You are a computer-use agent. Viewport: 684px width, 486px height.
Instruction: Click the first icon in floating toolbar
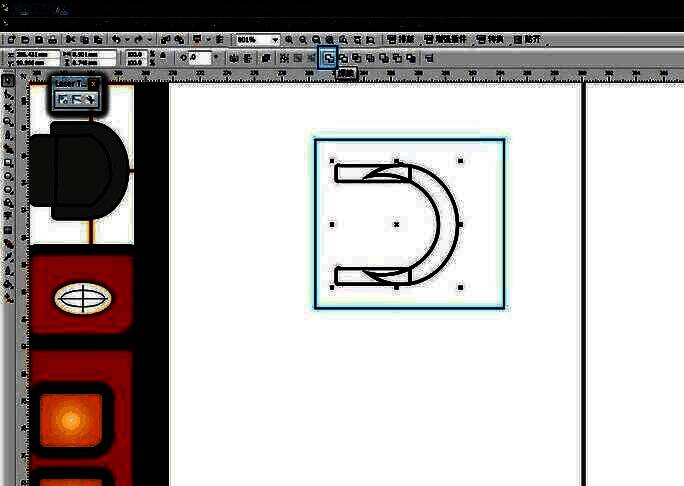62,99
